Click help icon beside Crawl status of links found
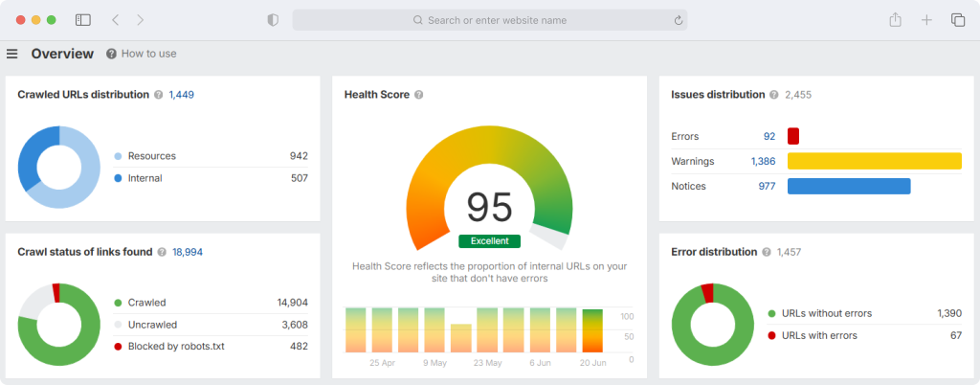 162,252
